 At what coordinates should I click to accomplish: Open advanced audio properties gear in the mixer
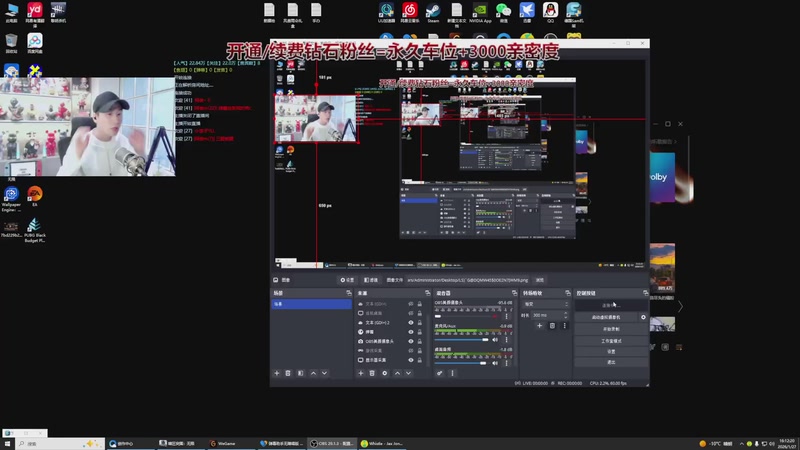(x=439, y=373)
